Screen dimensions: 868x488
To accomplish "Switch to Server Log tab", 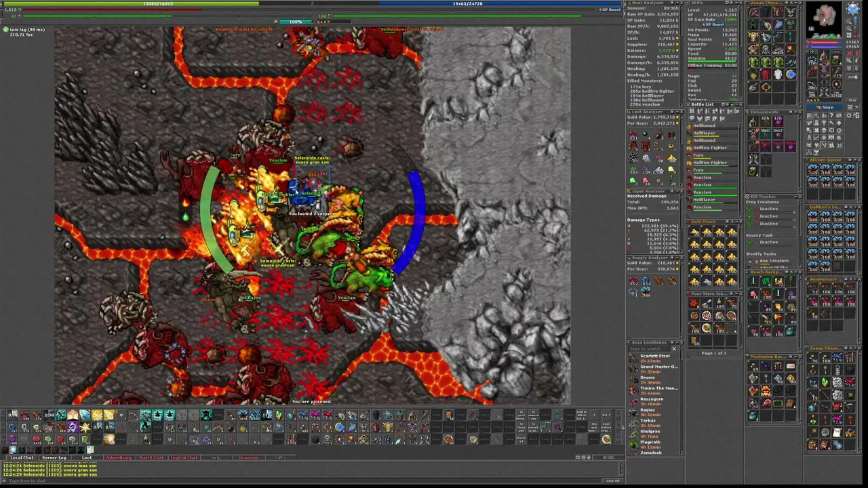I will [x=54, y=457].
